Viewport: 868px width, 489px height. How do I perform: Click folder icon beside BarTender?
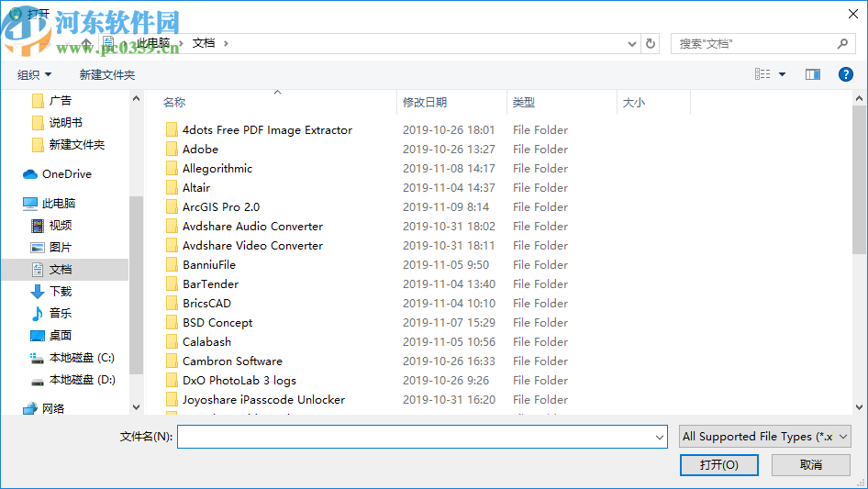coord(172,284)
